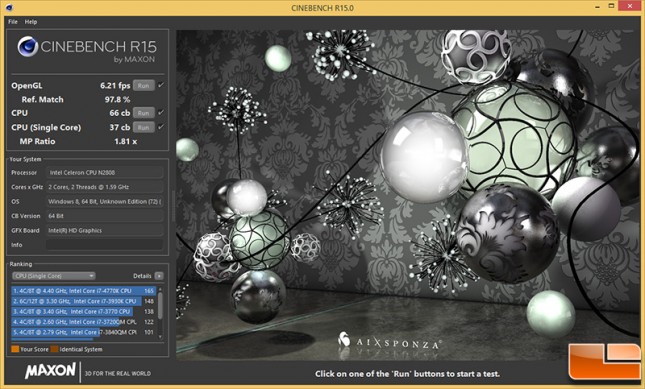
Task: Click the Ref. Match label
Action: [x=42, y=100]
